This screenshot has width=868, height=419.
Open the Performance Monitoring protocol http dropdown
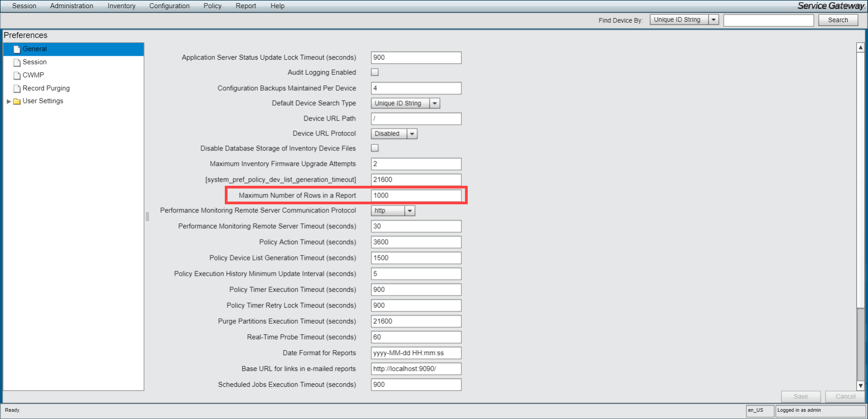(409, 211)
